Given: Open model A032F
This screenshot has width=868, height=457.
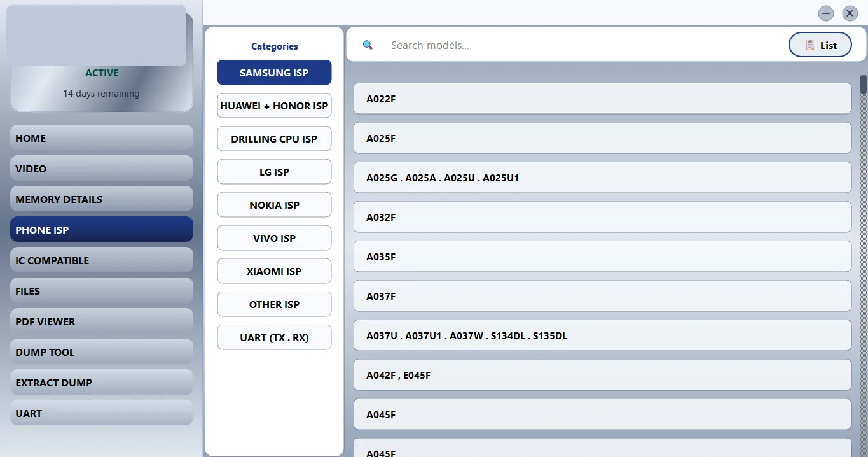Looking at the screenshot, I should pyautogui.click(x=602, y=217).
